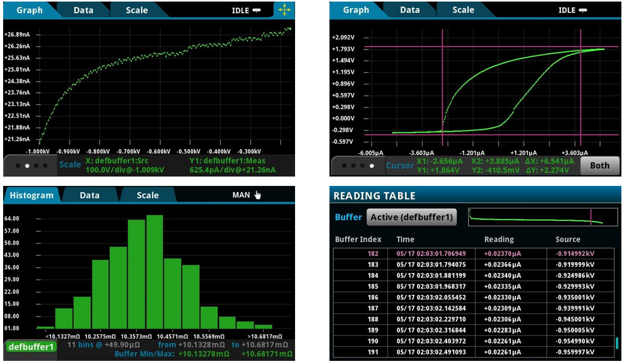Select the 64.00 histogram axis label

(11, 219)
